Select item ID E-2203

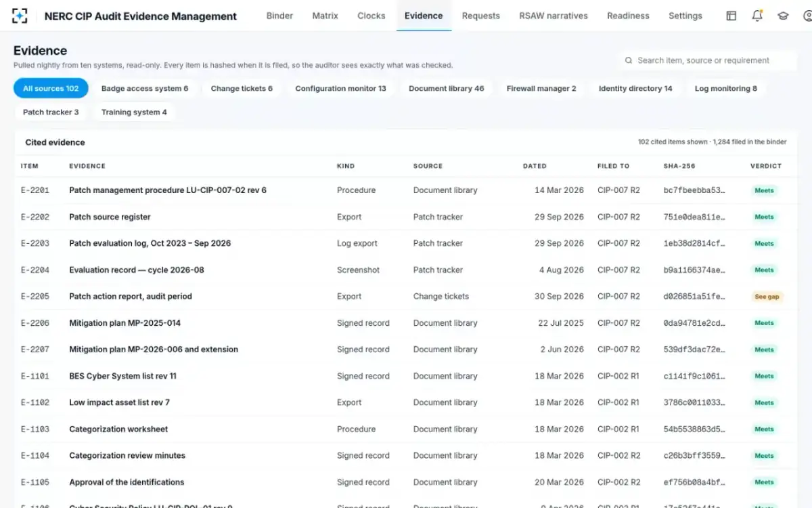(35, 243)
